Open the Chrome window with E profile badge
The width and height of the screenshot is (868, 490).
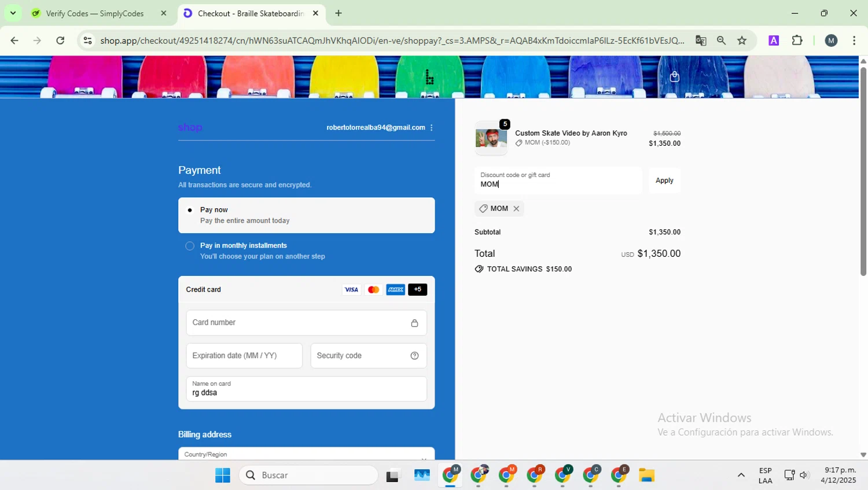(619, 476)
